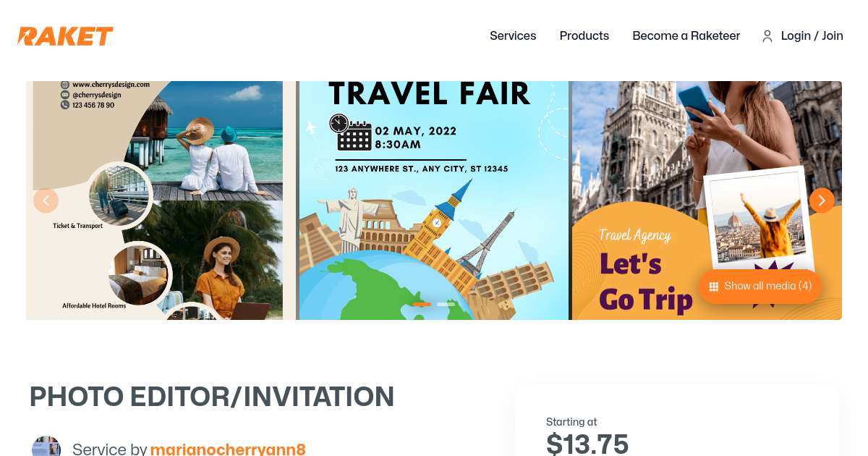Open the seller's profile avatar

46,447
